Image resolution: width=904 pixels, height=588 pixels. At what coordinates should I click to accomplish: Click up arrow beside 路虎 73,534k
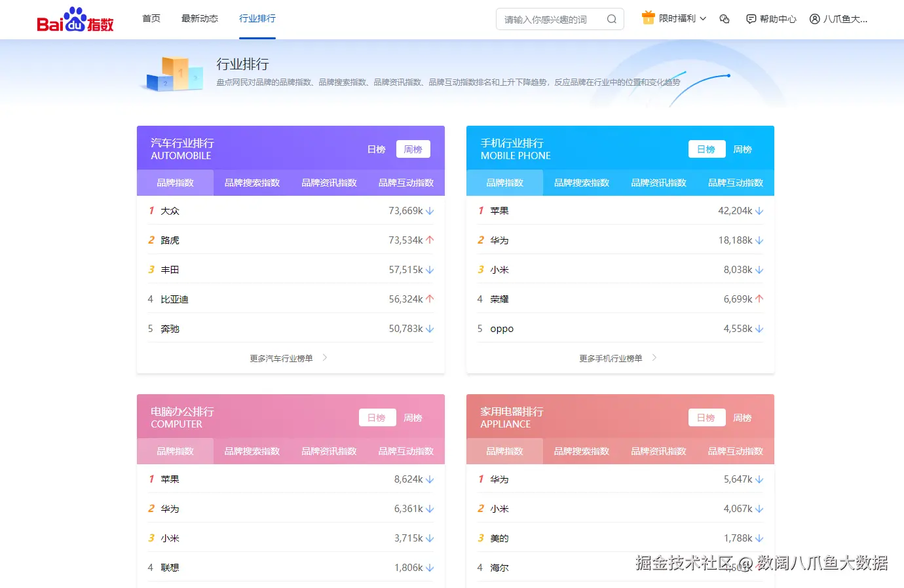tap(430, 240)
